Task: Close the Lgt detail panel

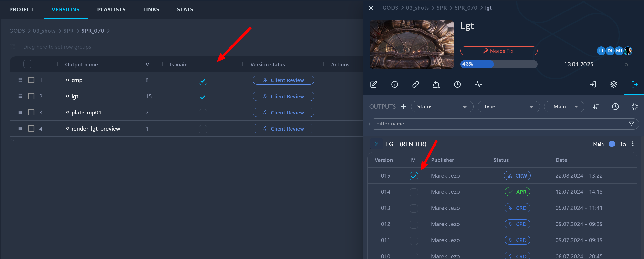Action: [371, 8]
